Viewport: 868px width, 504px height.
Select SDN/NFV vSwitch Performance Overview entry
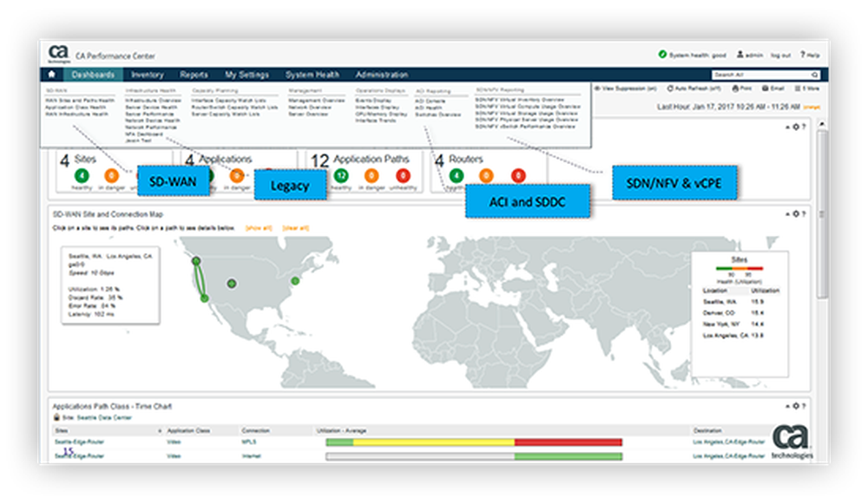(525, 127)
